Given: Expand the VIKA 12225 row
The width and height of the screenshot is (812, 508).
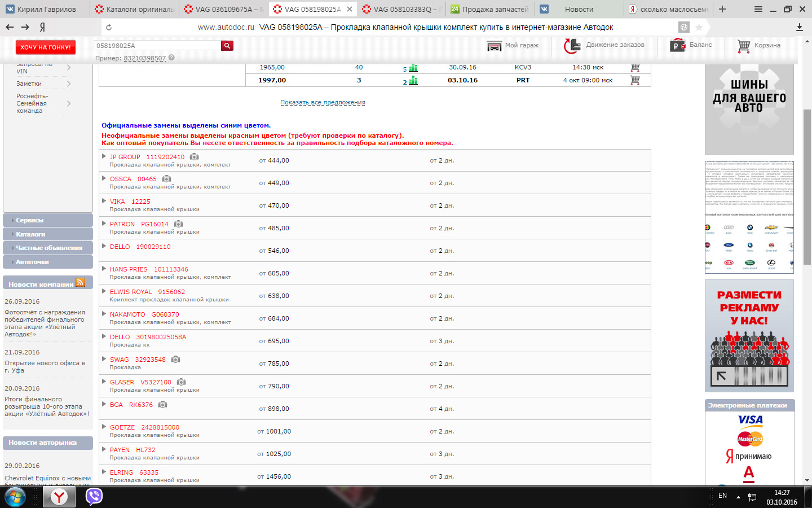Looking at the screenshot, I should point(104,201).
